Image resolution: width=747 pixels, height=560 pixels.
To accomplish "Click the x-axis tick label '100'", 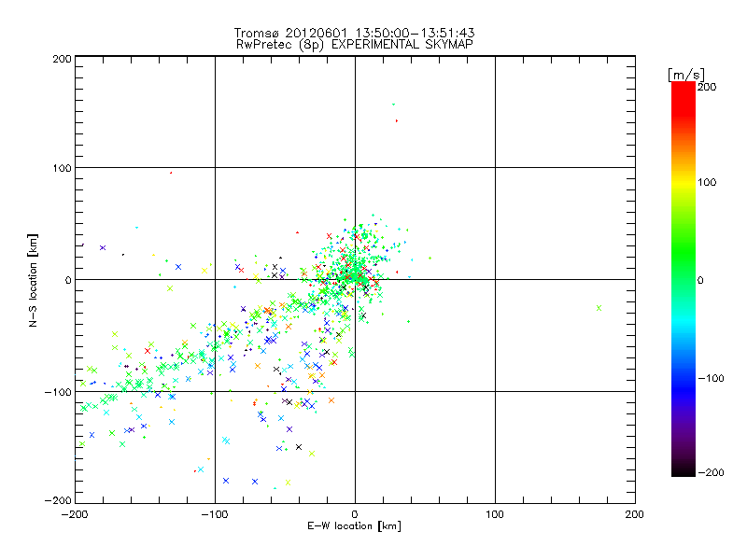I will point(495,514).
